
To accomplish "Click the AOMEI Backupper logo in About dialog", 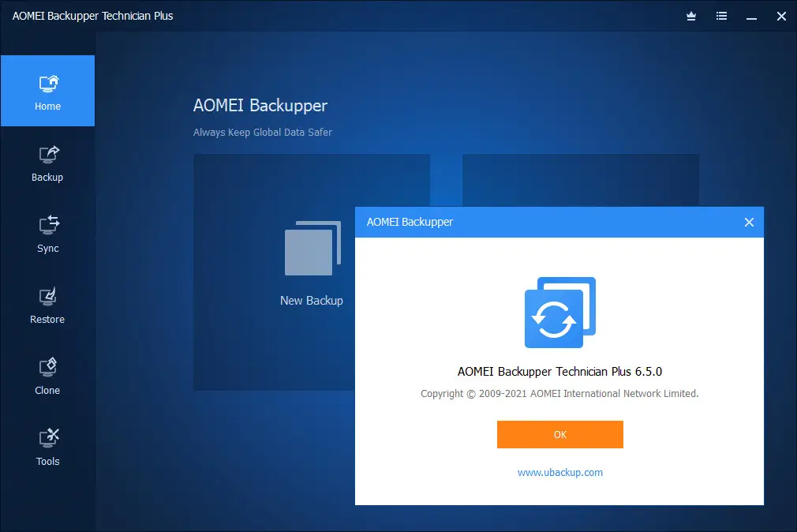I will [x=559, y=313].
